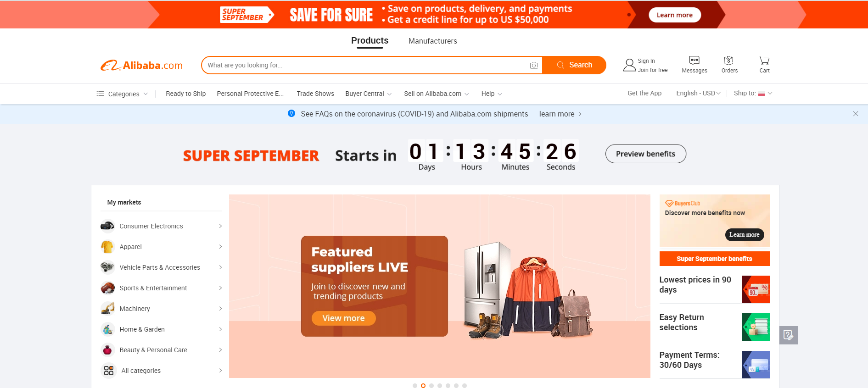
Task: Open the English - USD language dropdown
Action: click(698, 93)
